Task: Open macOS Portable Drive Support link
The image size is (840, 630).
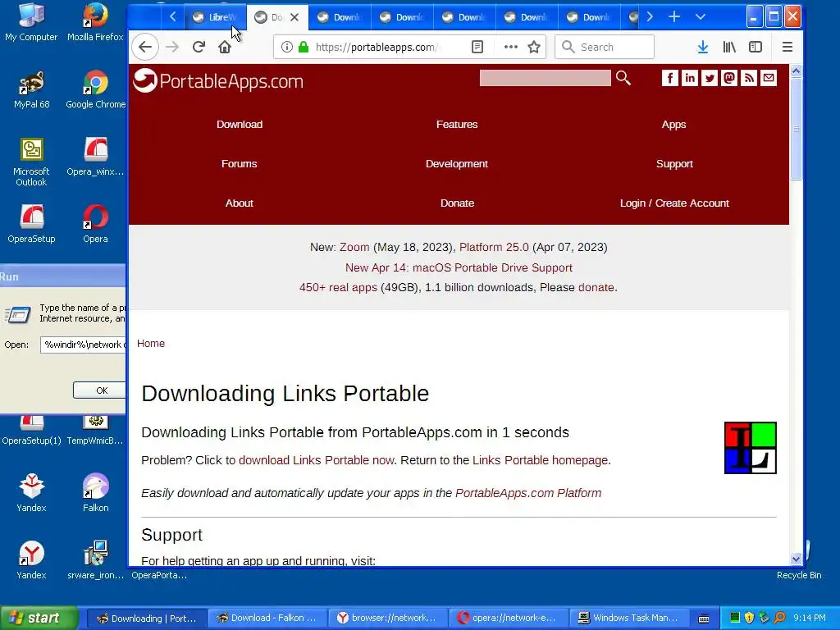Action: (459, 267)
